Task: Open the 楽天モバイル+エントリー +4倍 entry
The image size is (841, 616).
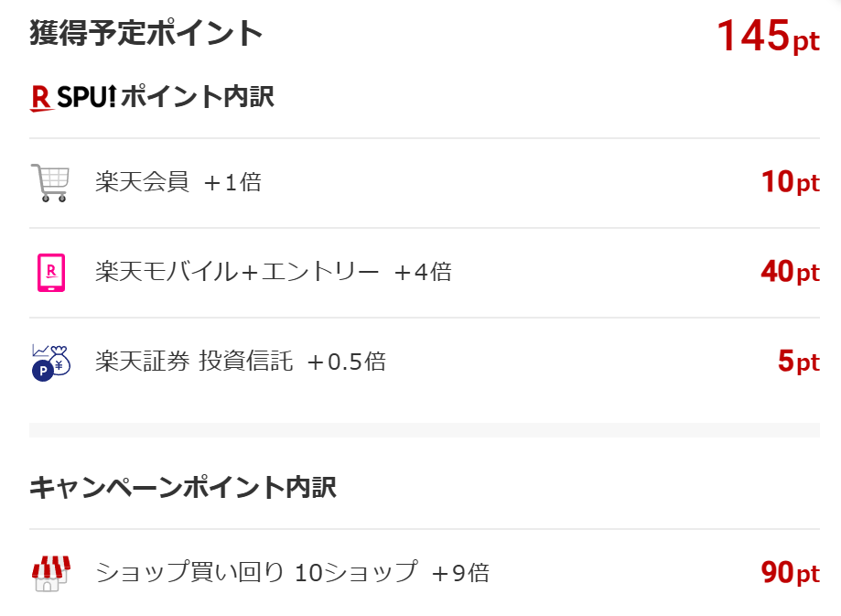Action: pyautogui.click(x=273, y=272)
